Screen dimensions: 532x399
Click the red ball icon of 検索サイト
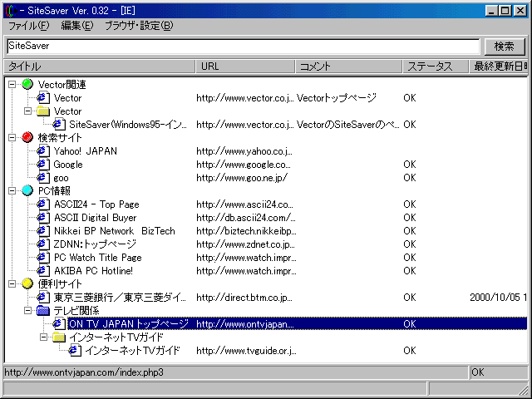(27, 137)
